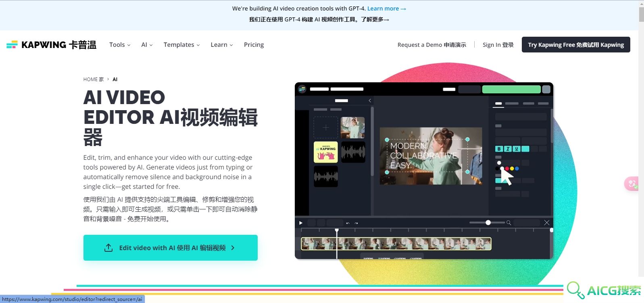Image resolution: width=644 pixels, height=303 pixels.
Task: Click the undo arrow in preview timeline
Action: (x=348, y=223)
